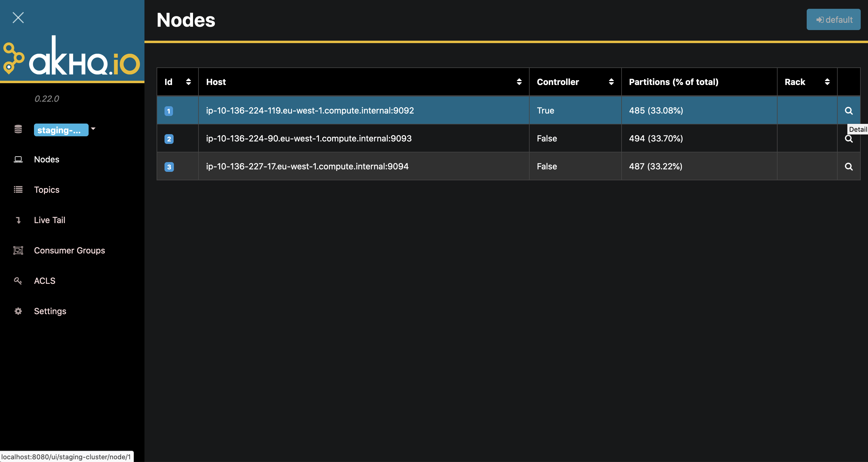
Task: Click the Settings gear icon
Action: coord(18,311)
